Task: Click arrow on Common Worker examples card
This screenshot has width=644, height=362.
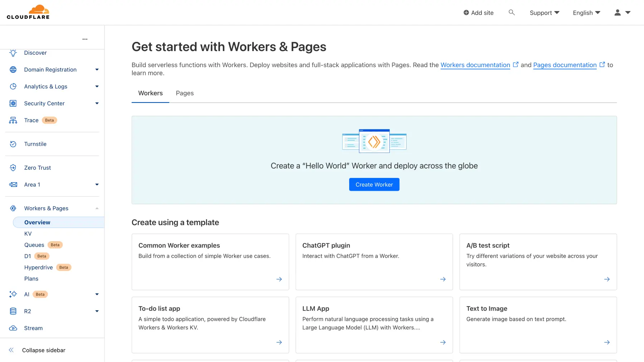Action: point(279,279)
